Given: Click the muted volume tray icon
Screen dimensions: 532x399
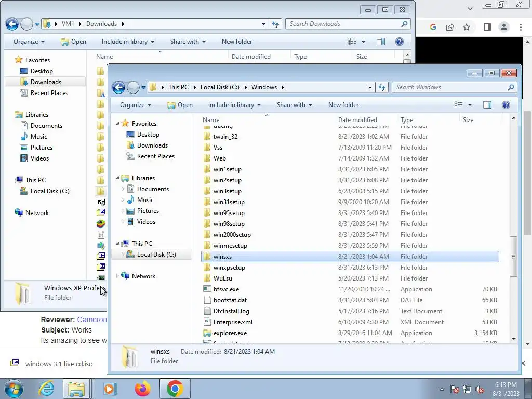Looking at the screenshot, I should pos(479,389).
